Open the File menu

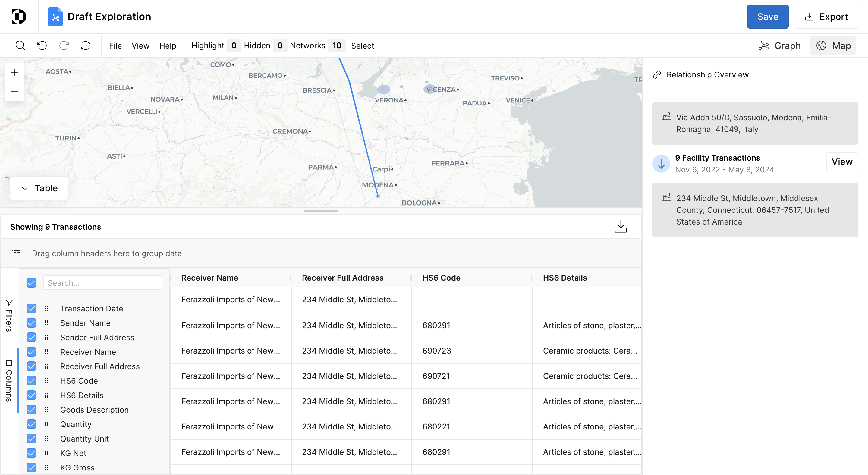tap(115, 46)
